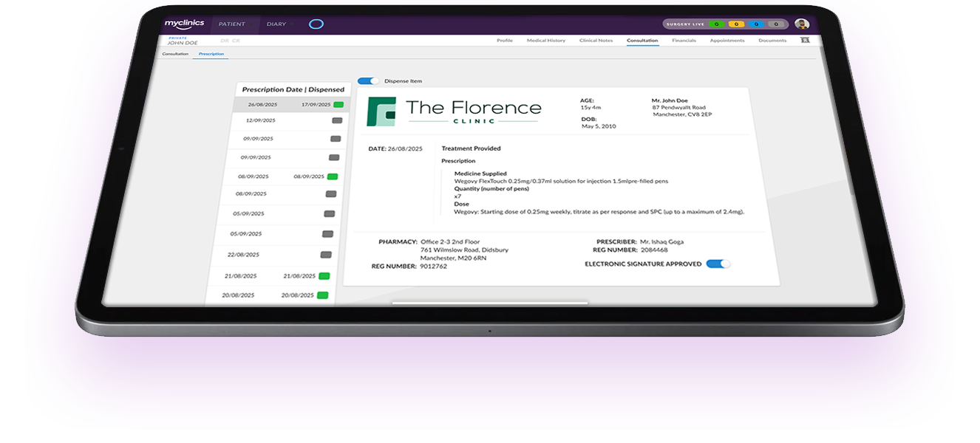Click grey dispensed marker for 12/09/2025 prescription
Image resolution: width=980 pixels, height=443 pixels.
click(337, 120)
